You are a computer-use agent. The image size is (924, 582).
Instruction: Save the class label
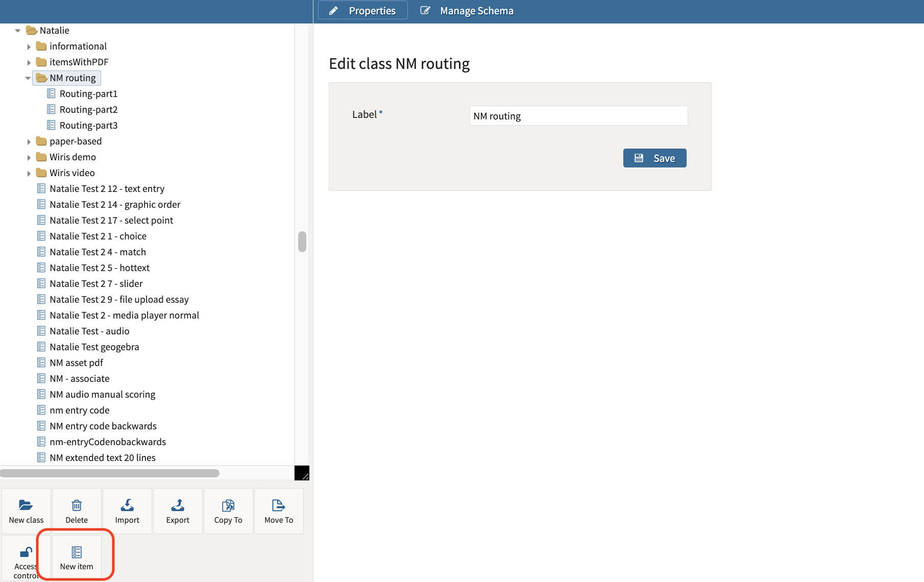tap(654, 158)
